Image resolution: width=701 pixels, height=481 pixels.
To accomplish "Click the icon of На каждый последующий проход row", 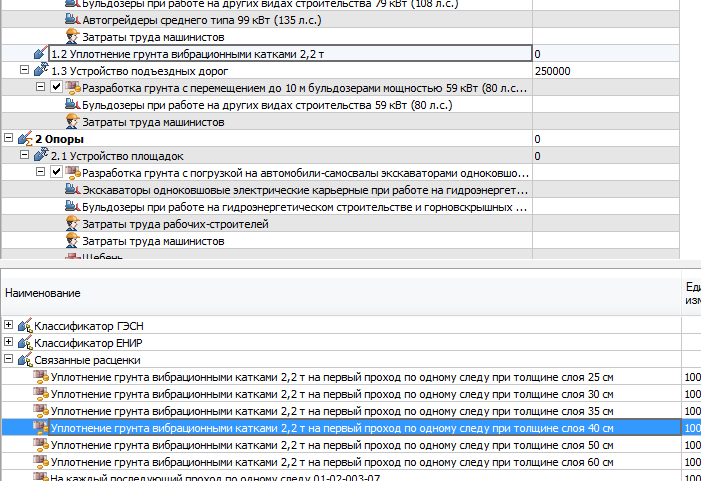I will click(41, 477).
